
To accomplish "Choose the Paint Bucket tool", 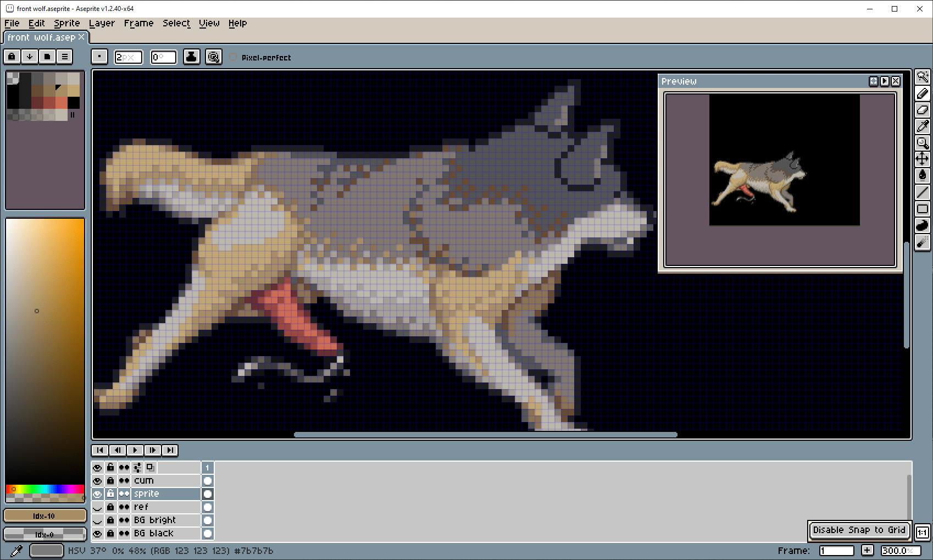I will coord(923,175).
